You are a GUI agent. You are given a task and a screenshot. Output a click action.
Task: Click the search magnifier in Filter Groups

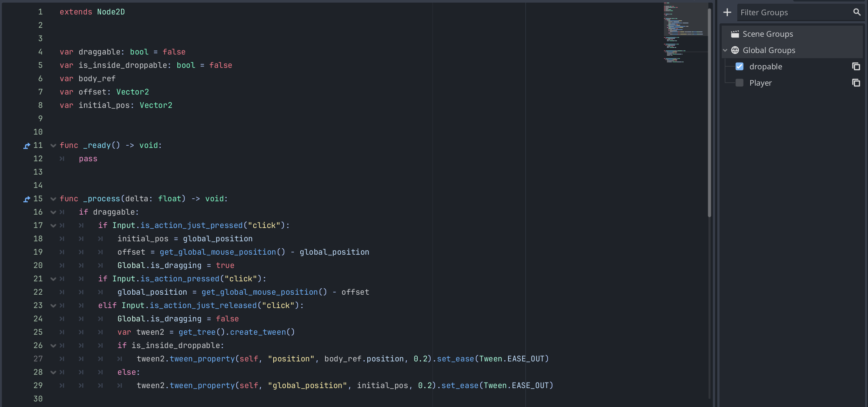pos(857,12)
